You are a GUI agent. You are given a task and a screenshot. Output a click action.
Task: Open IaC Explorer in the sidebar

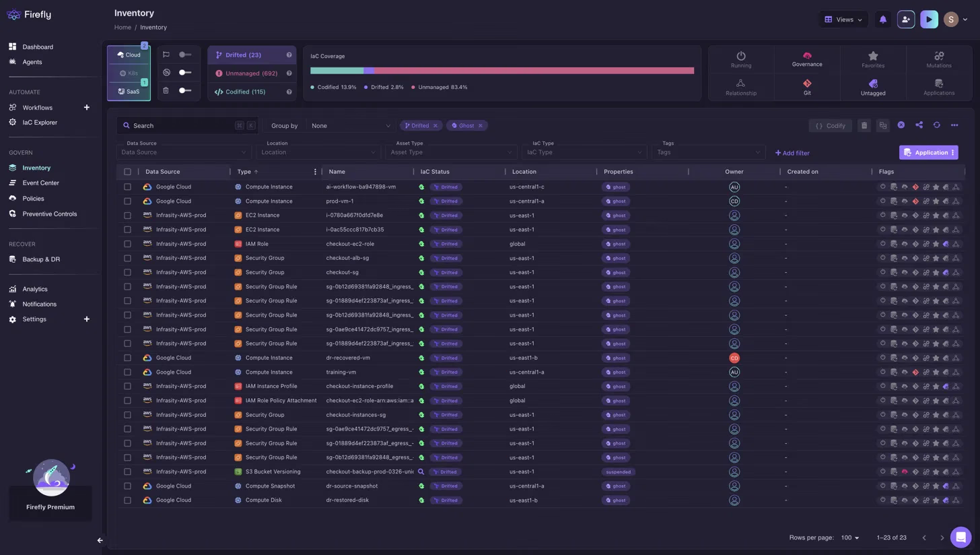click(x=40, y=123)
